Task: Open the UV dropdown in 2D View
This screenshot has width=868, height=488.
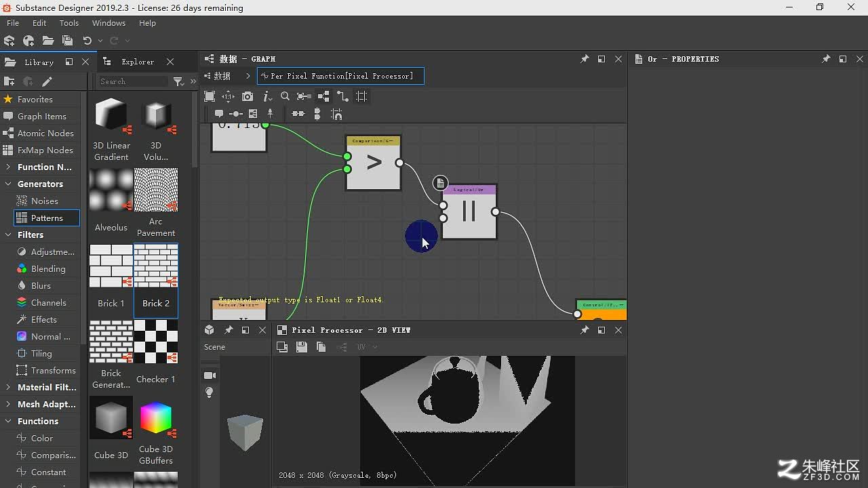Action: [x=367, y=347]
